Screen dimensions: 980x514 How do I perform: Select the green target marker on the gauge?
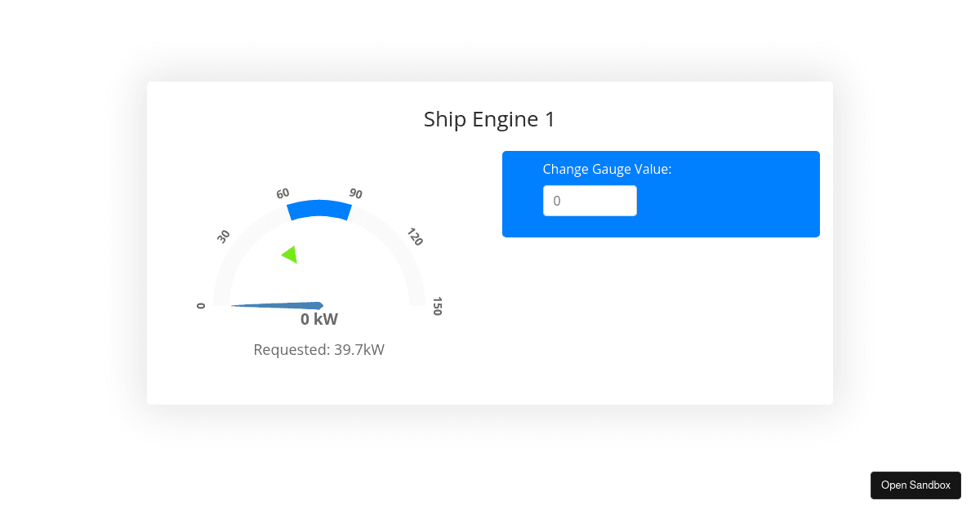(x=290, y=255)
